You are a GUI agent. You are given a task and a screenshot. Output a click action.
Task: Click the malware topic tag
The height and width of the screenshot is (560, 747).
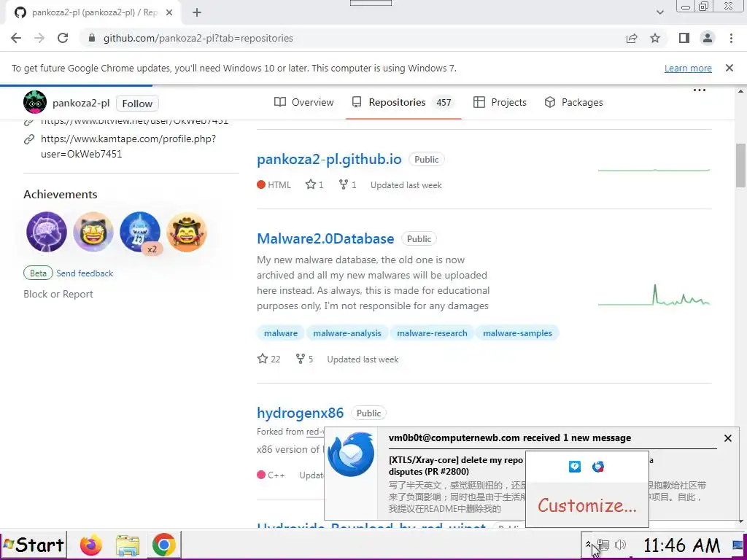[x=281, y=333]
